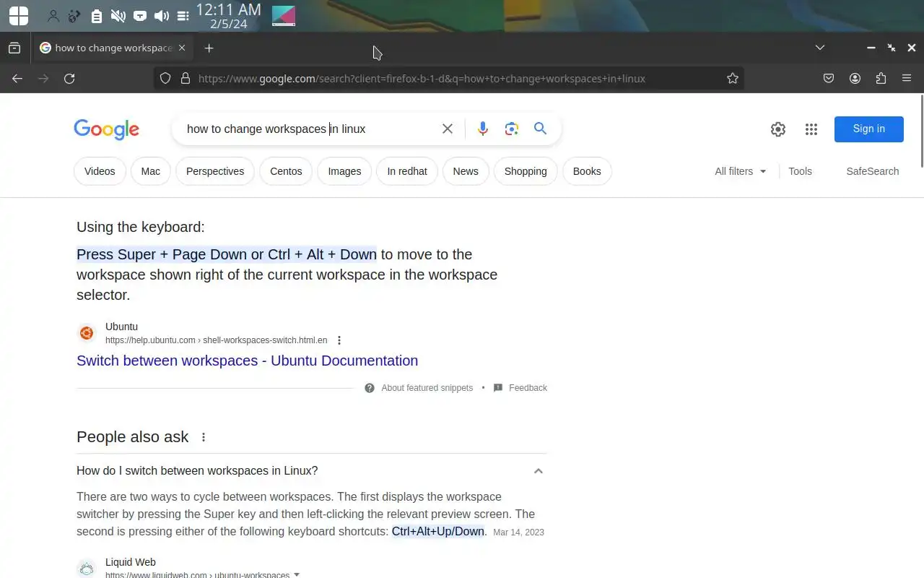Screen dimensions: 924x578
Task: Open the speaker volume tray icon
Action: [x=162, y=16]
